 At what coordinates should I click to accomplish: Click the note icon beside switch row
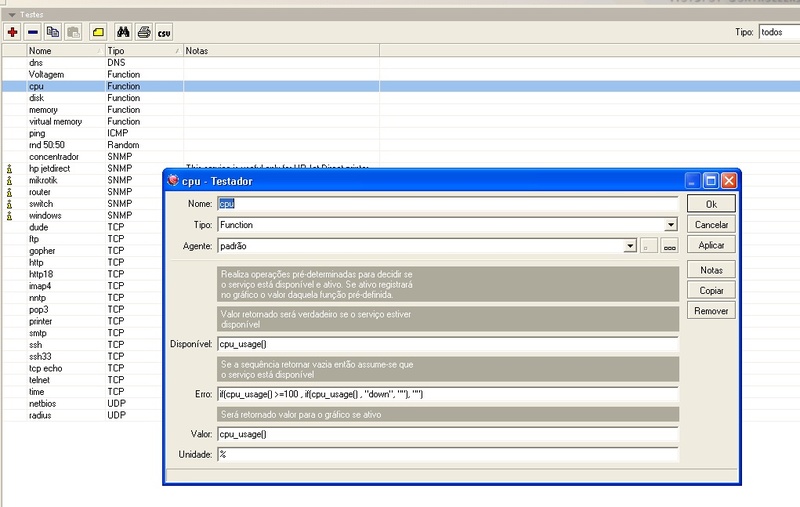coord(9,204)
